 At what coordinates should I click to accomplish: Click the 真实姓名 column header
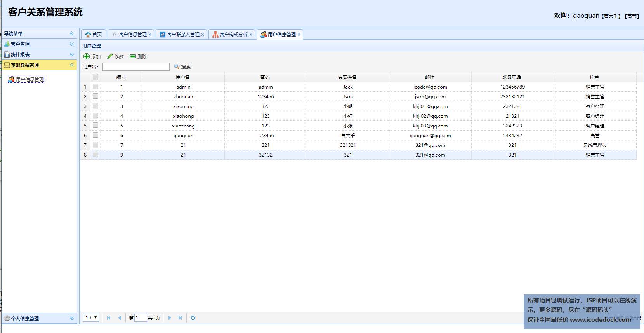(x=348, y=77)
